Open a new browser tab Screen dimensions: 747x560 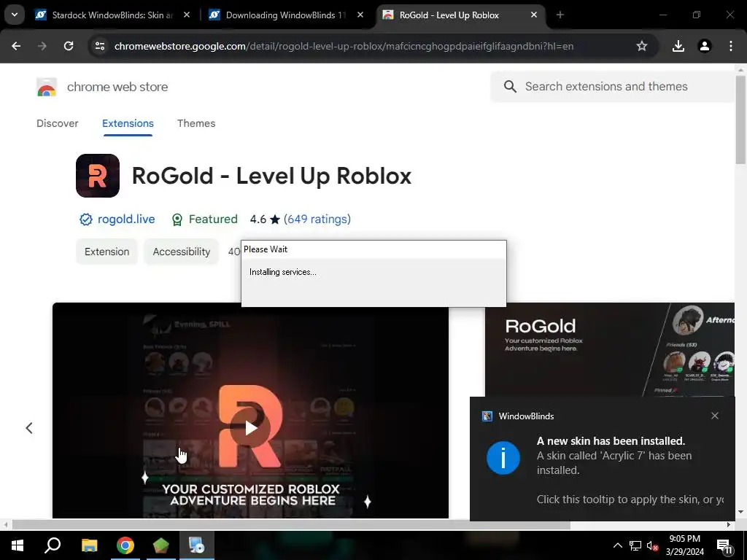tap(560, 15)
